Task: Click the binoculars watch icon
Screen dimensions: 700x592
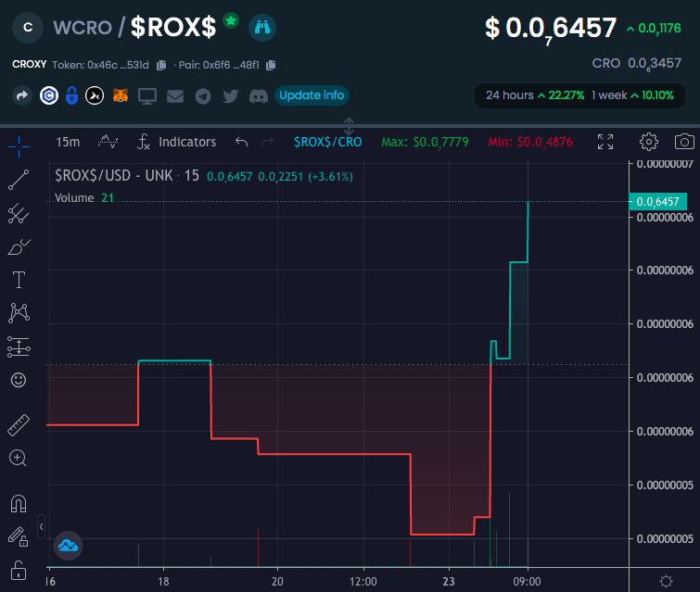Action: pos(262,28)
